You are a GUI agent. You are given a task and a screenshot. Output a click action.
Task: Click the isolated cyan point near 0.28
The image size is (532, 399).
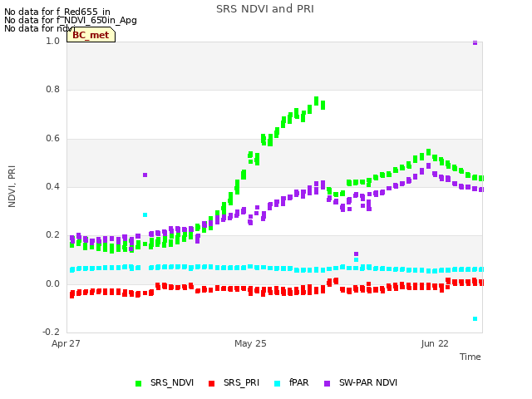[x=145, y=214]
